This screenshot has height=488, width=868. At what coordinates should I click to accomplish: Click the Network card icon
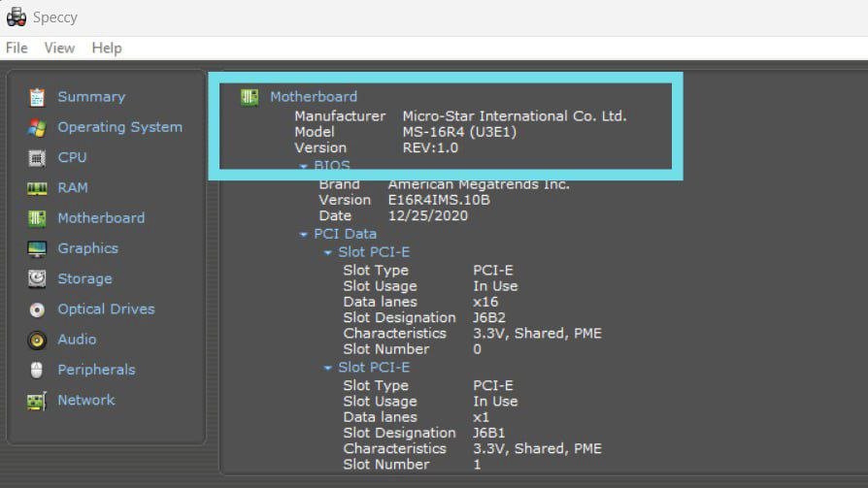[x=37, y=401]
